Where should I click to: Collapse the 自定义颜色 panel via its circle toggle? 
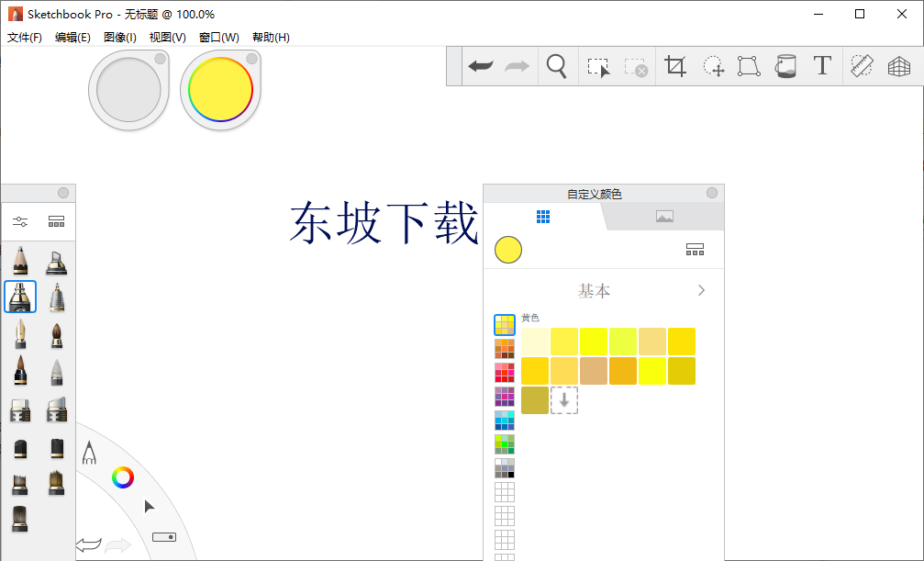pos(711,193)
